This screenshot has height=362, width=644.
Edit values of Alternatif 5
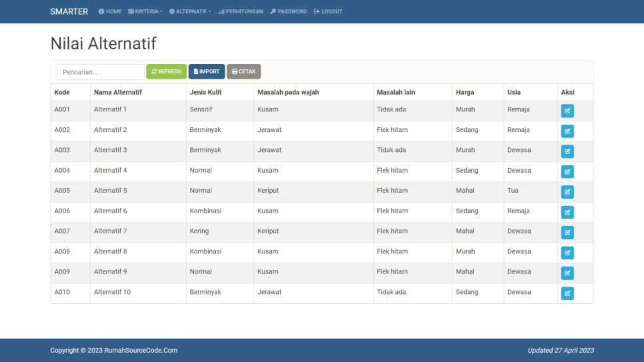tap(567, 192)
